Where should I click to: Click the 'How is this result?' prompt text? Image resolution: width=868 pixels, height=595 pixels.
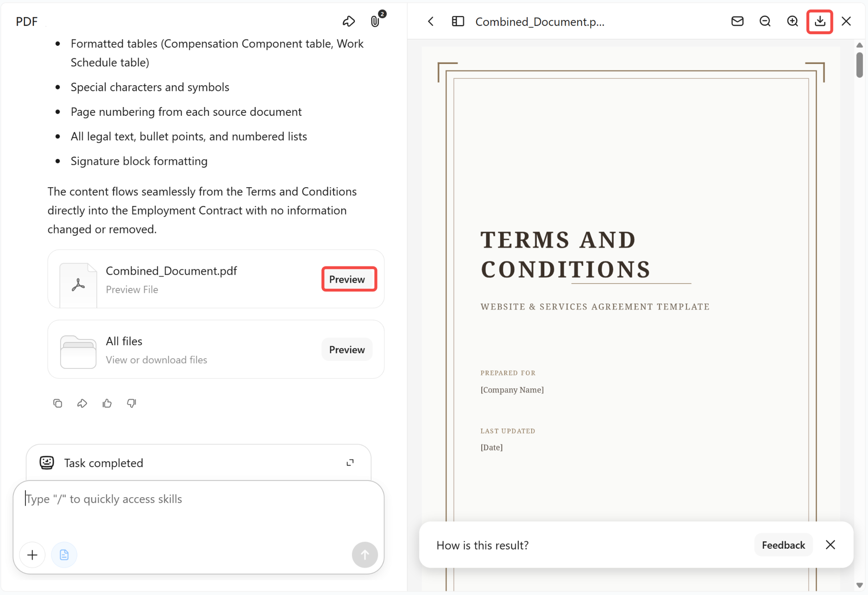pos(483,545)
